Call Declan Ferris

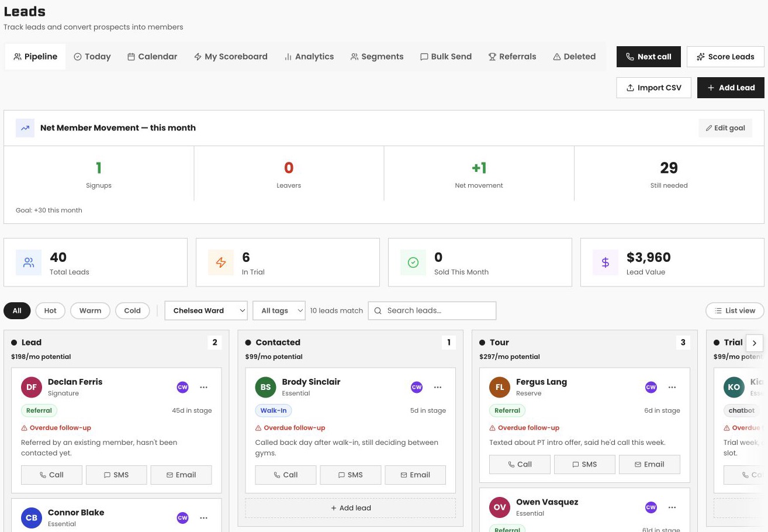[51, 475]
